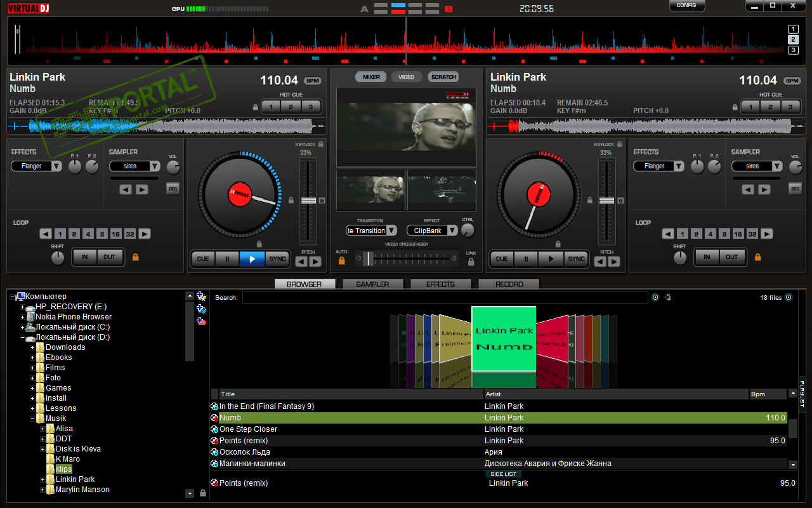This screenshot has height=508, width=812.
Task: Select left deck 4-beat loop
Action: [88, 234]
